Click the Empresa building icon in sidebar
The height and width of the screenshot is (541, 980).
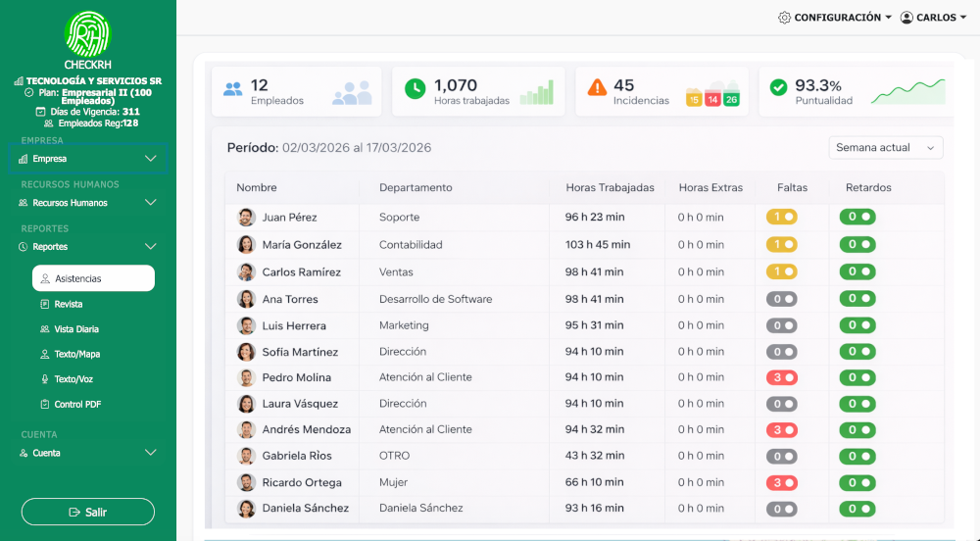[24, 159]
